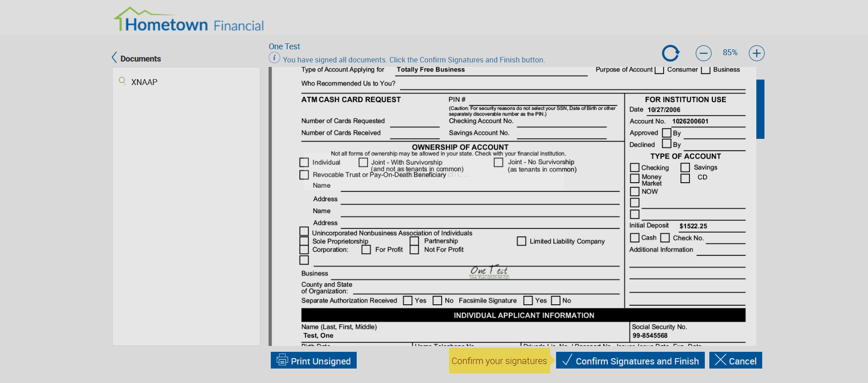Viewport: 868px width, 383px height.
Task: Check the Not For Profit checkbox
Action: [x=415, y=250]
